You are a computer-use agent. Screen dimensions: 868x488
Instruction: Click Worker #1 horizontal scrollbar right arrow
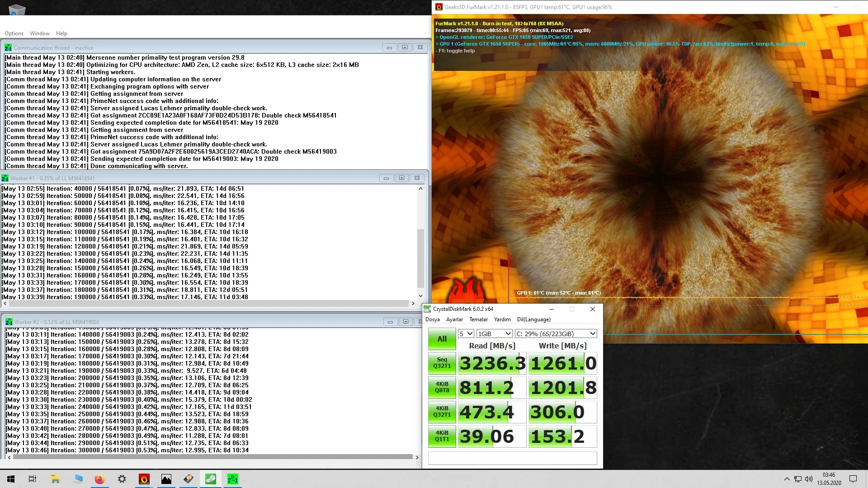click(413, 304)
